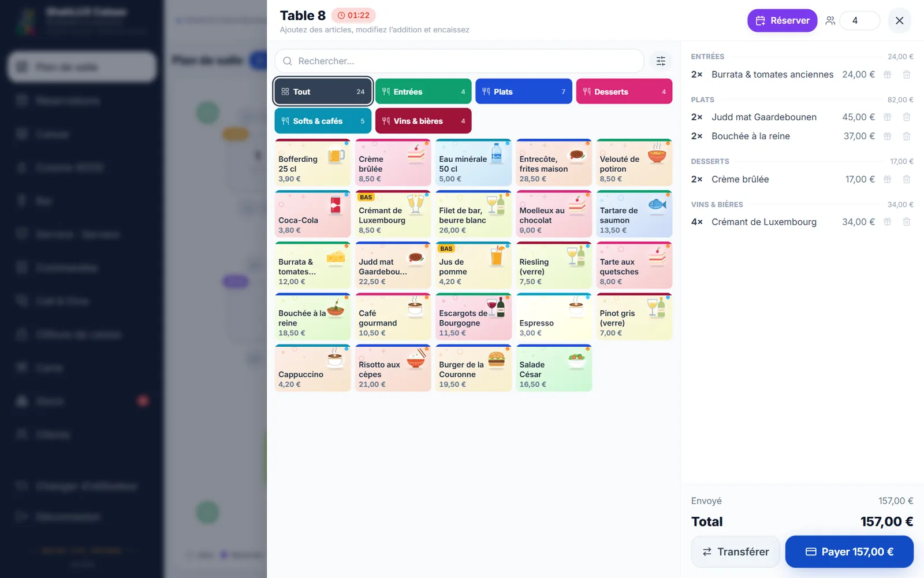Image resolution: width=924 pixels, height=578 pixels.
Task: Transfer the table with Transférer button
Action: [x=735, y=552]
